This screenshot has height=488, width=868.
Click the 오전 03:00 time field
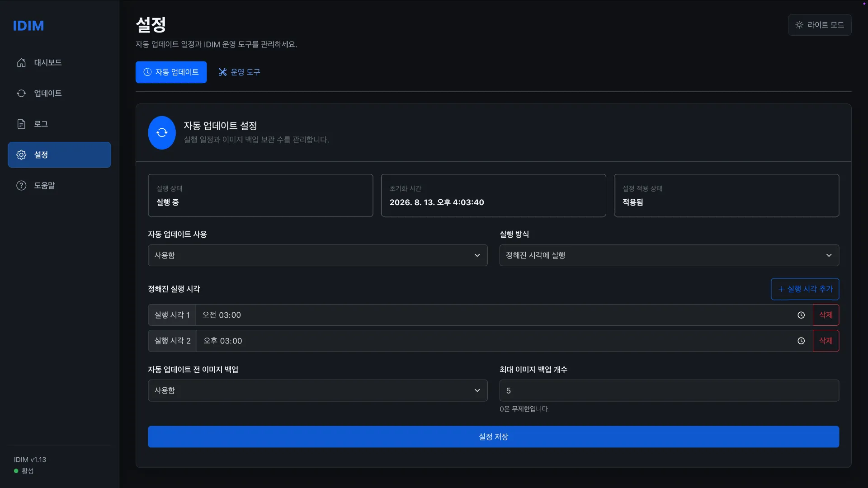[504, 315]
